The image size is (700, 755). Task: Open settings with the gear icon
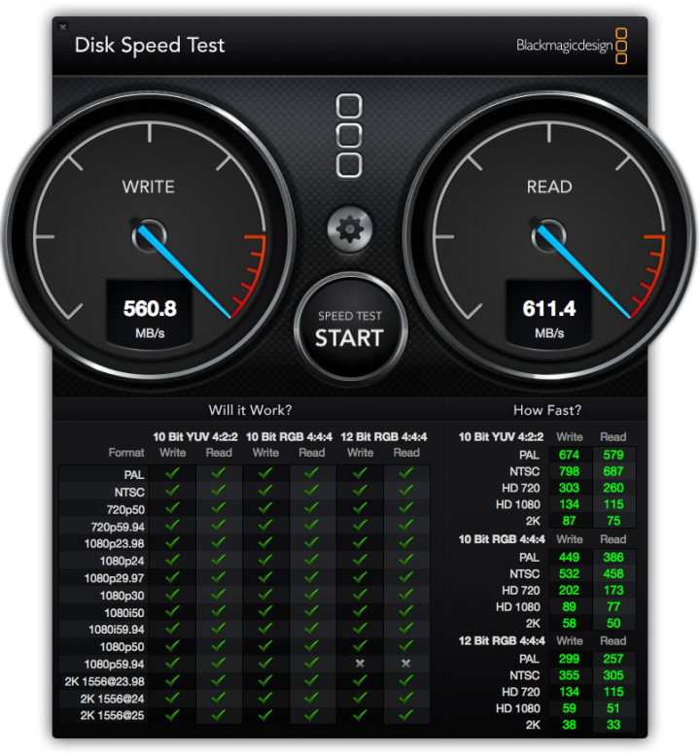350,229
